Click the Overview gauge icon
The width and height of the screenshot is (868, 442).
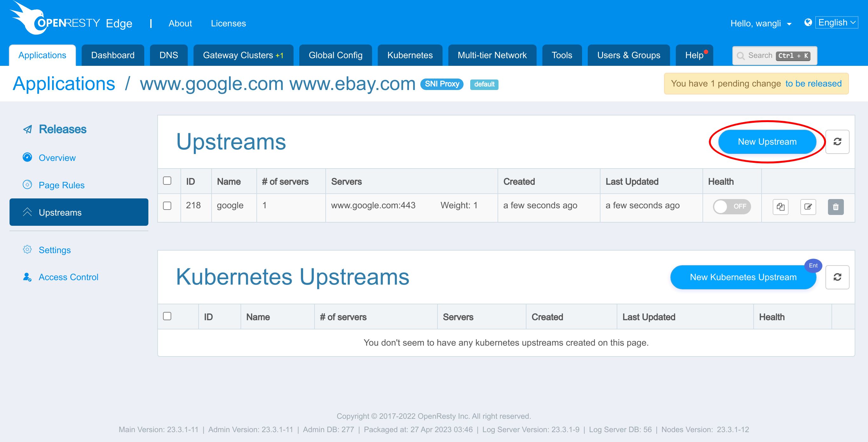pos(27,157)
